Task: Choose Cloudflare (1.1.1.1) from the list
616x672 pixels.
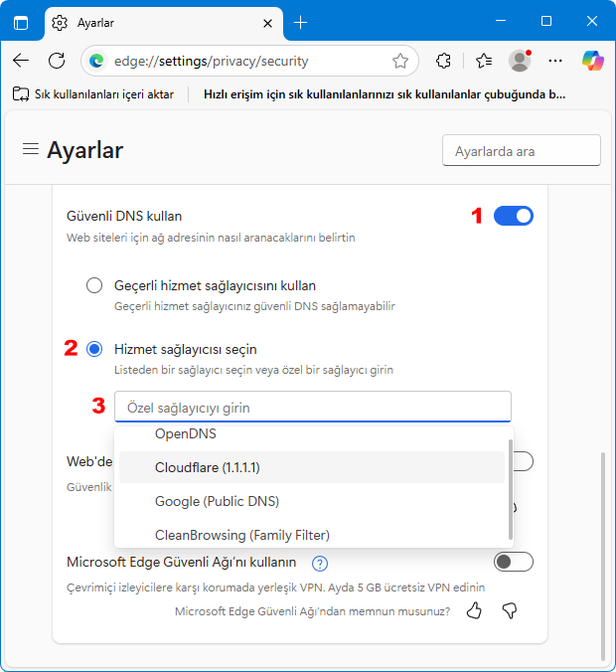Action: coord(312,467)
